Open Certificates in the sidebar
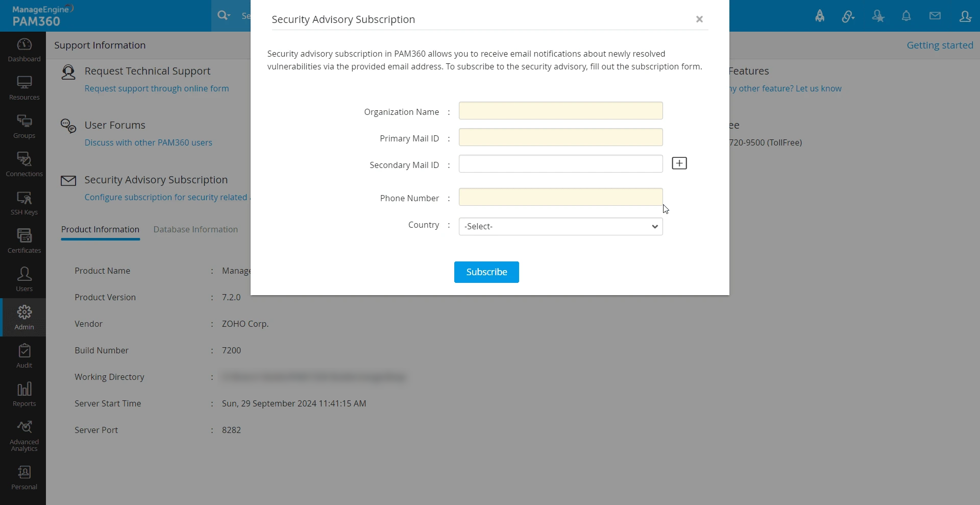 pos(24,241)
